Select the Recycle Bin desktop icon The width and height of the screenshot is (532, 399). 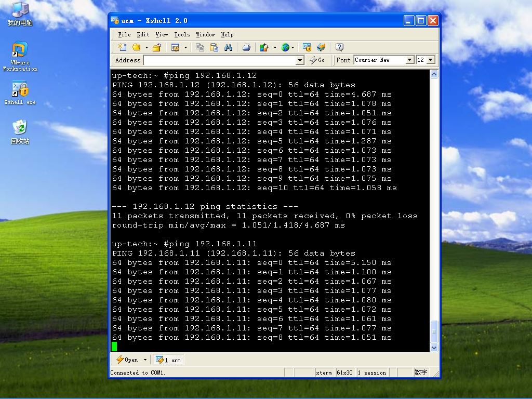(x=20, y=132)
